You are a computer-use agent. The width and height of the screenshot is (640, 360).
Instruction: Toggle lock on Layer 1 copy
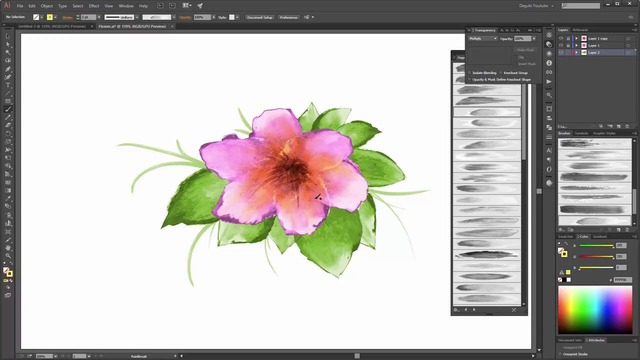coord(568,38)
